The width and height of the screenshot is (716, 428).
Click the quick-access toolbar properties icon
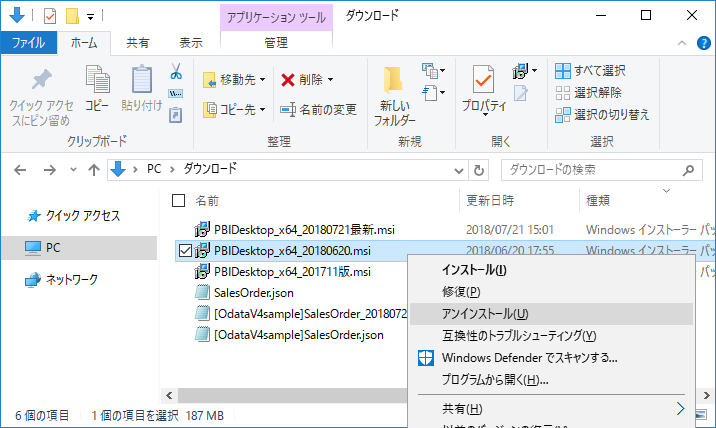(49, 16)
